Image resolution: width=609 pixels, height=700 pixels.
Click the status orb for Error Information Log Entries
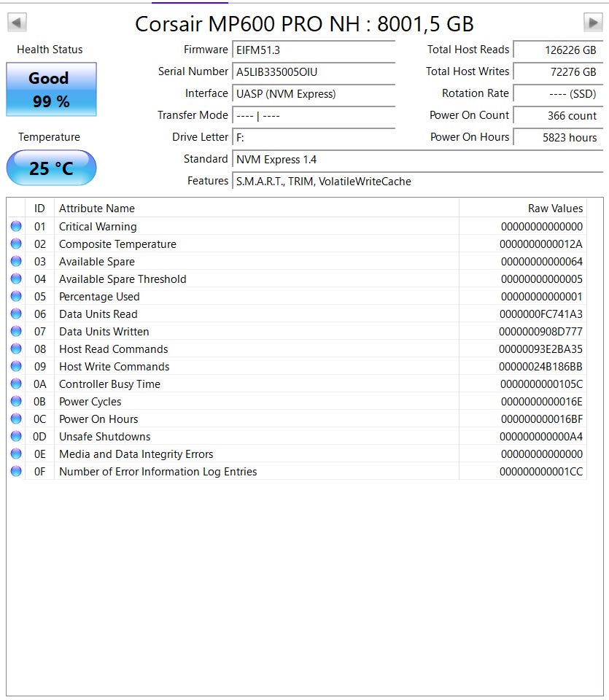[x=16, y=472]
